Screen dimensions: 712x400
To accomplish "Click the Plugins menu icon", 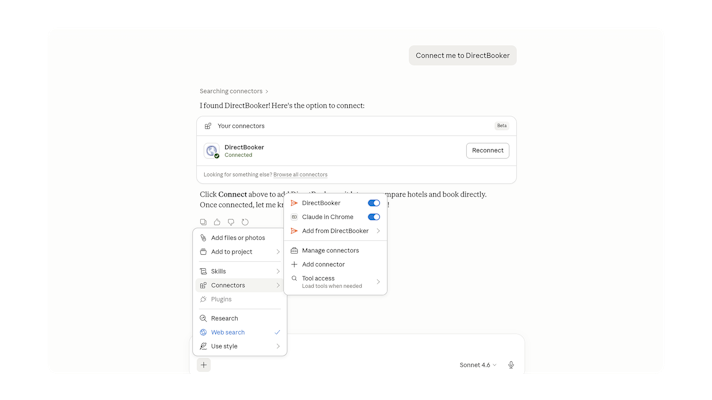I will click(x=203, y=299).
